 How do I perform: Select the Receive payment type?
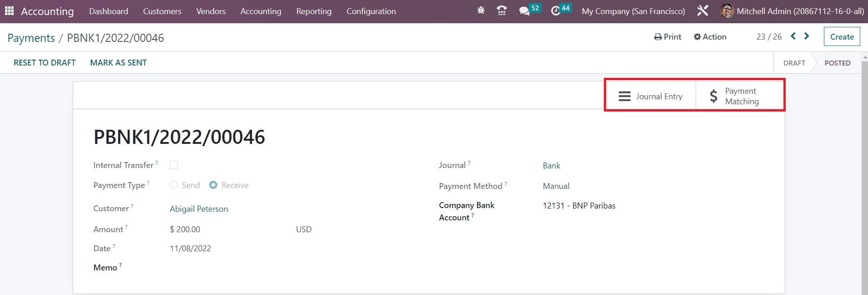pyautogui.click(x=213, y=185)
